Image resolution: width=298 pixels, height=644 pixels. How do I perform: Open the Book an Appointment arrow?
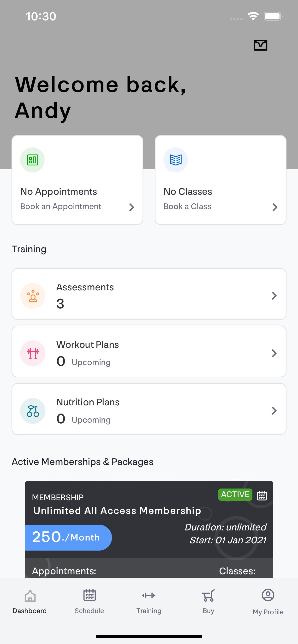[x=132, y=207]
